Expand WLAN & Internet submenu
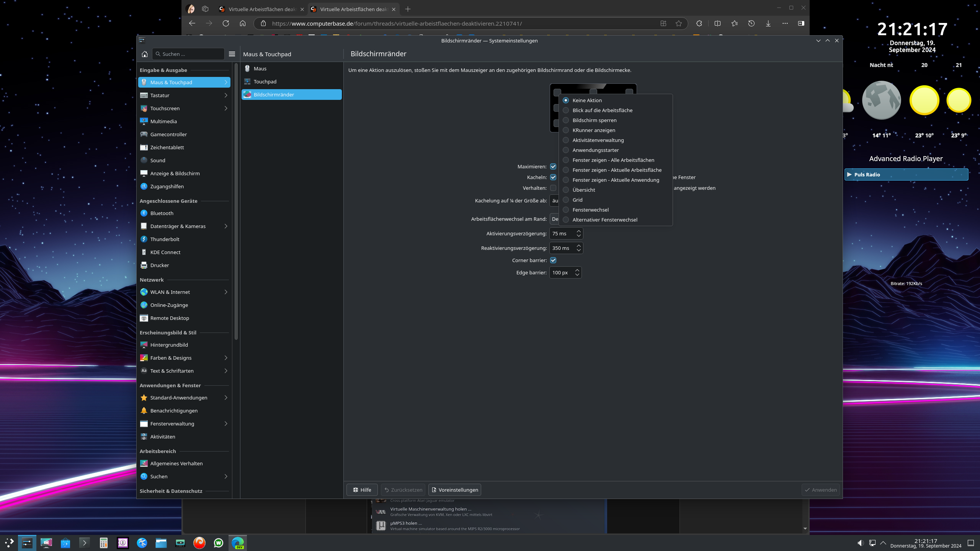 [x=226, y=292]
